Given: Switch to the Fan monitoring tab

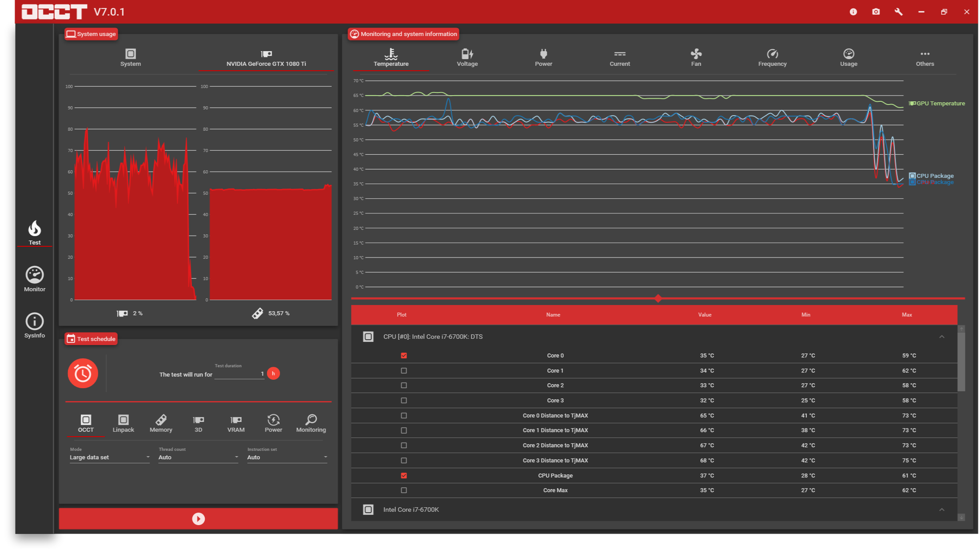Looking at the screenshot, I should 696,58.
